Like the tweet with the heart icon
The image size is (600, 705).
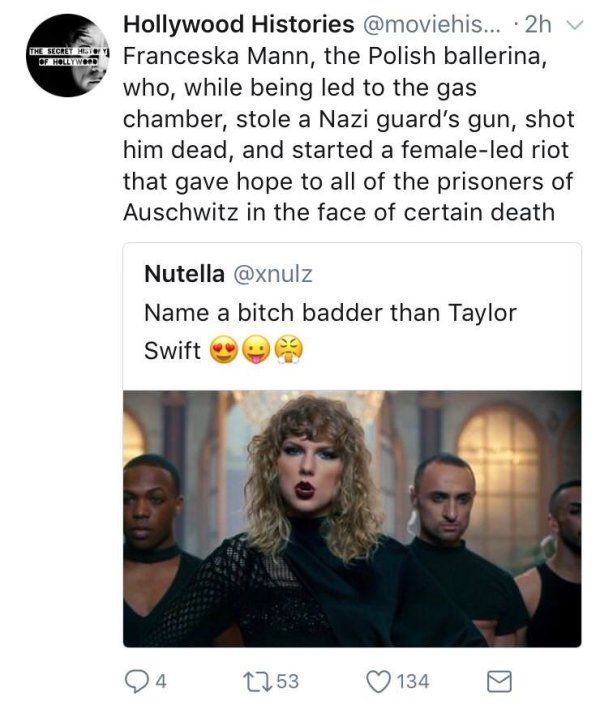coord(378,681)
